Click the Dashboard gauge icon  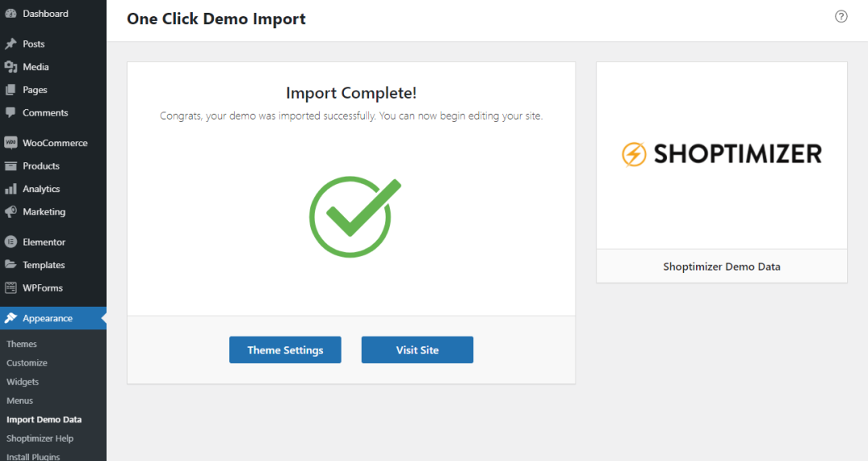(x=10, y=14)
